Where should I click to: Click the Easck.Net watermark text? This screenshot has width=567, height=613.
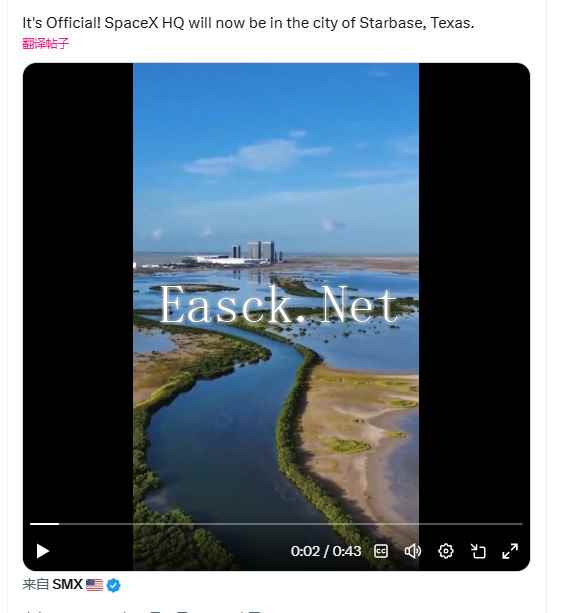[x=278, y=304]
